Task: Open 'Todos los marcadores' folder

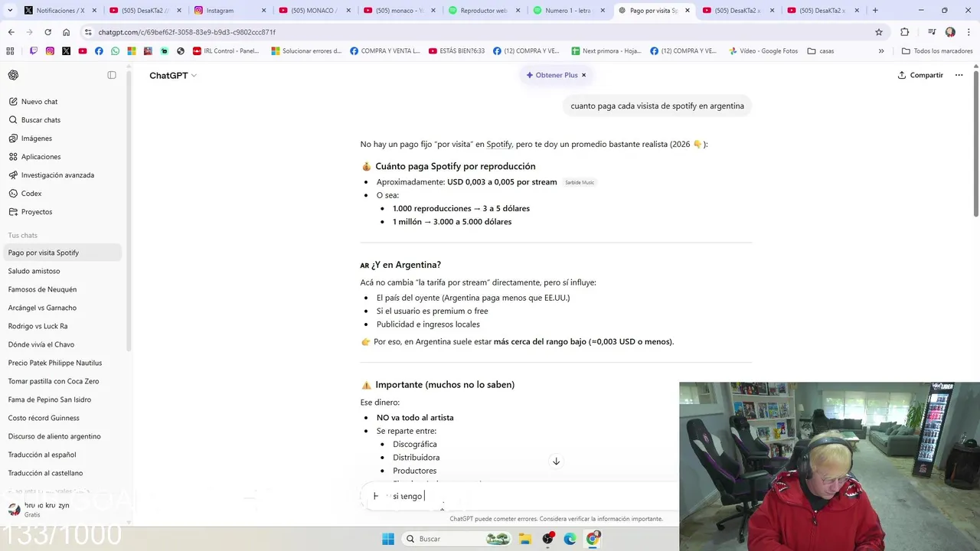Action: (937, 51)
